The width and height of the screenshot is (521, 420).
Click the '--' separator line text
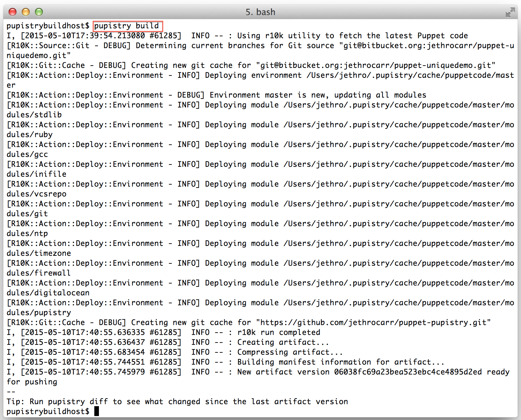pos(11,392)
